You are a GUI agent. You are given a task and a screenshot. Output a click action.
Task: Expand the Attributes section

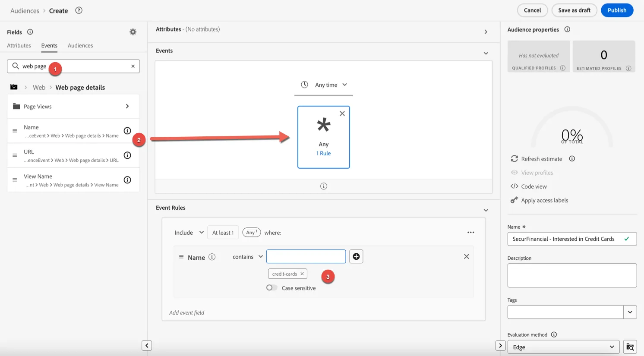(486, 32)
